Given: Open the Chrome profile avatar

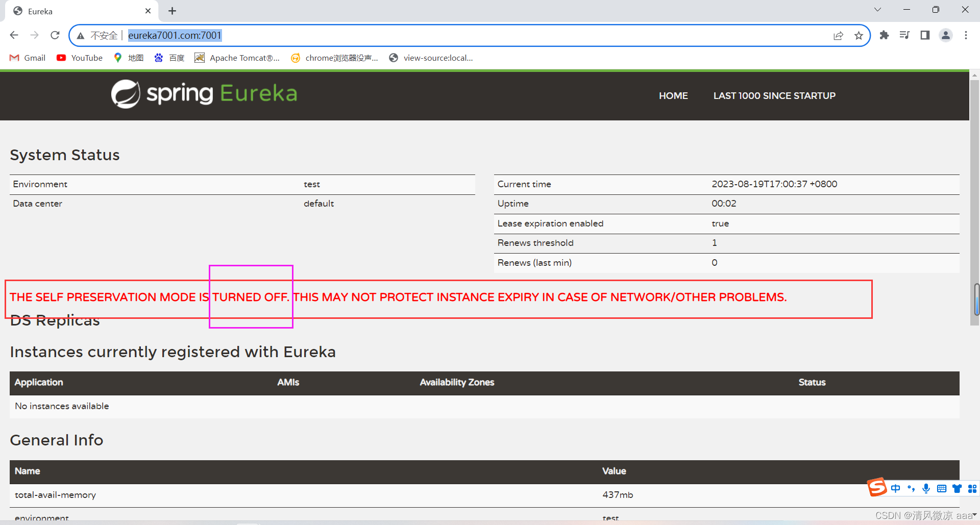Looking at the screenshot, I should click(946, 35).
